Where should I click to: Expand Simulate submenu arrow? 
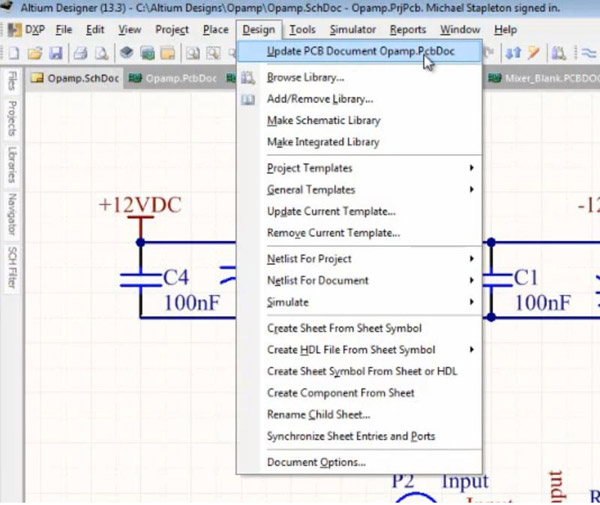472,302
